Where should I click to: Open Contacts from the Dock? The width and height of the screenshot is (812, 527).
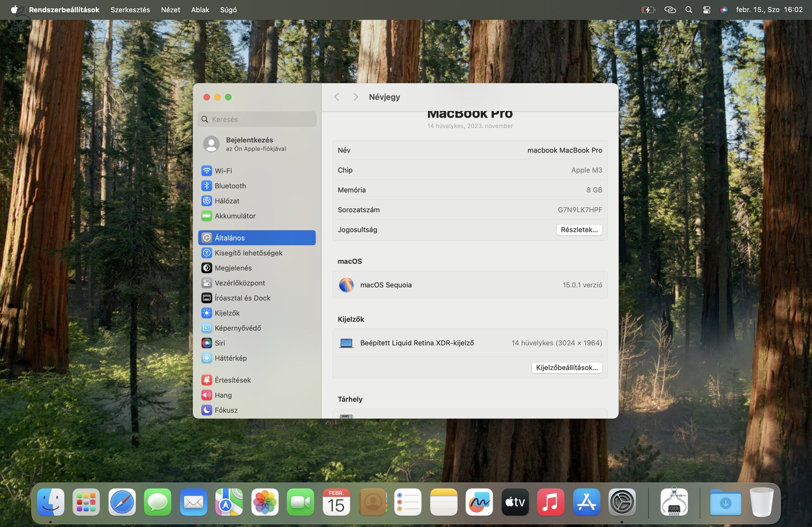click(x=373, y=502)
